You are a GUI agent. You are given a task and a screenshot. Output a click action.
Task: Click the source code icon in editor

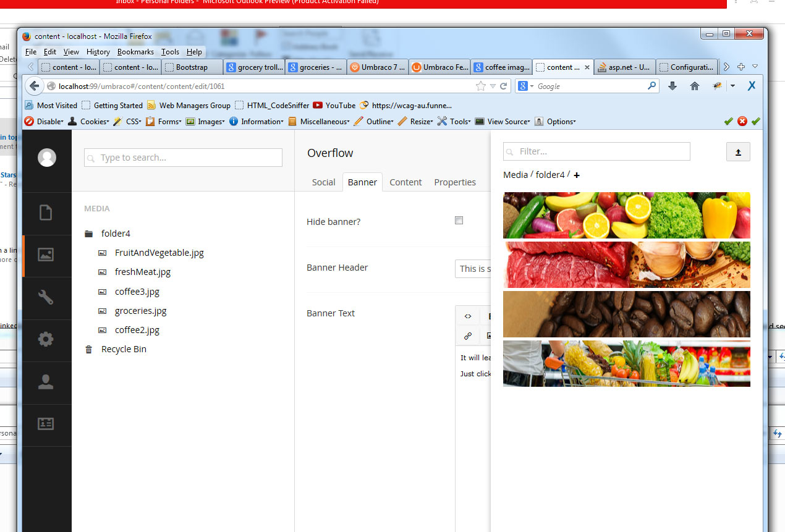coord(468,316)
